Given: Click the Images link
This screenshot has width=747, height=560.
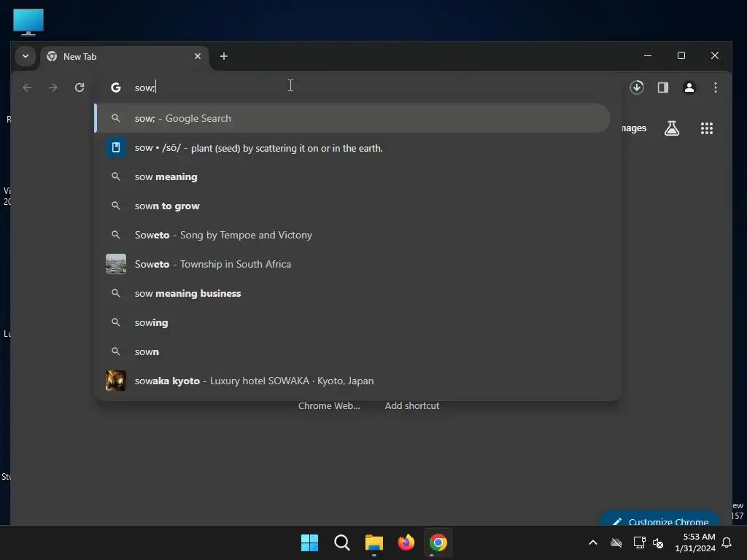Looking at the screenshot, I should 634,128.
